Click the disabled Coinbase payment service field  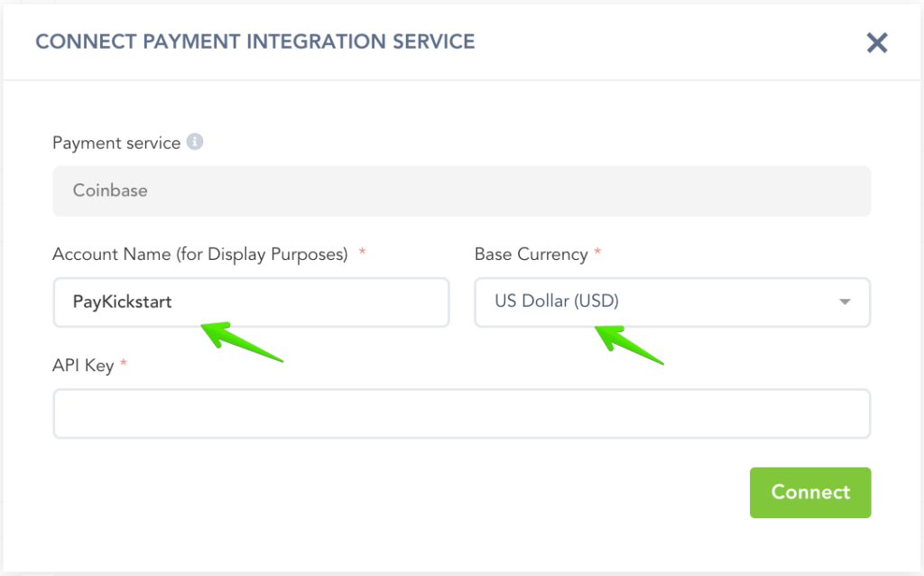click(x=461, y=191)
